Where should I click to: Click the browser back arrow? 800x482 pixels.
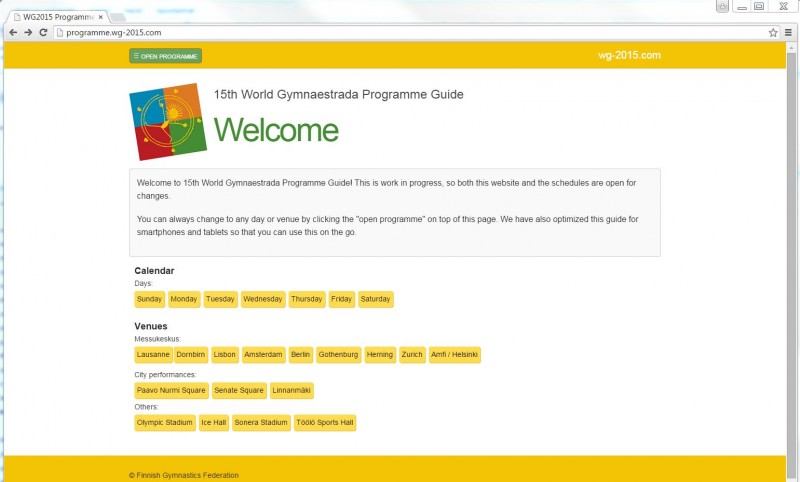[12, 32]
